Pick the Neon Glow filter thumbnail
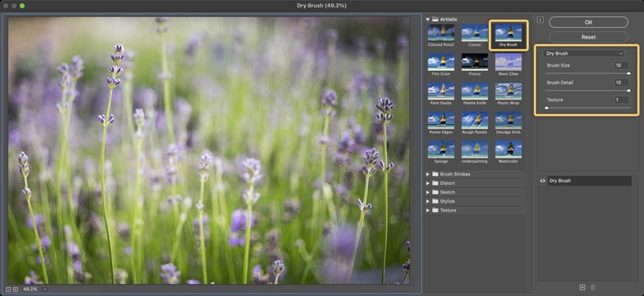Image resolution: width=644 pixels, height=296 pixels. point(508,62)
